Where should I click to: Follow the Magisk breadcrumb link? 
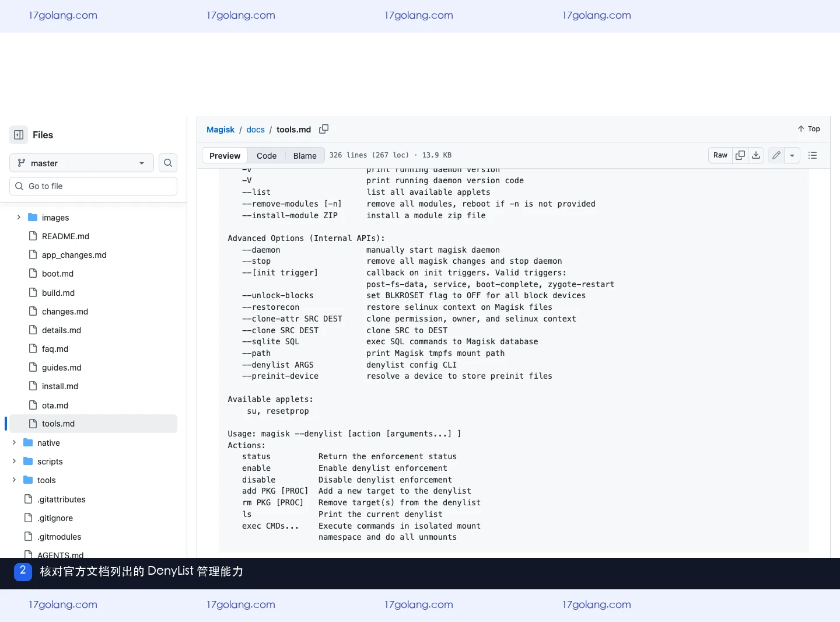point(220,130)
